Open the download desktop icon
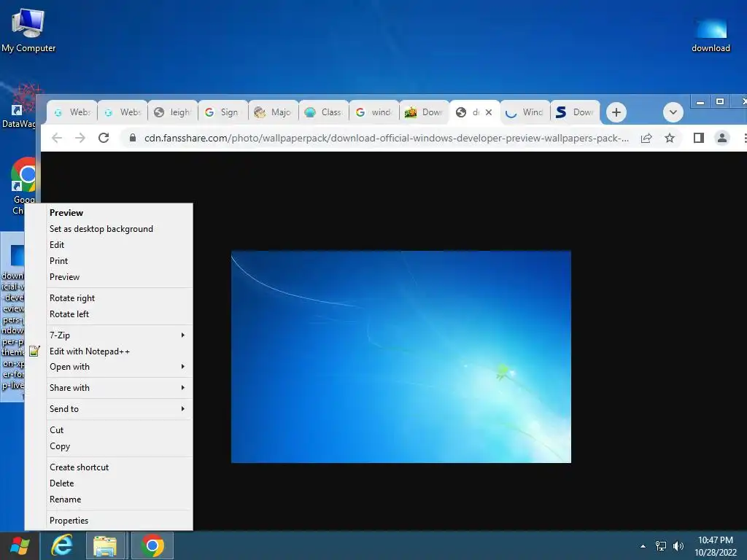This screenshot has height=560, width=747. [711, 34]
